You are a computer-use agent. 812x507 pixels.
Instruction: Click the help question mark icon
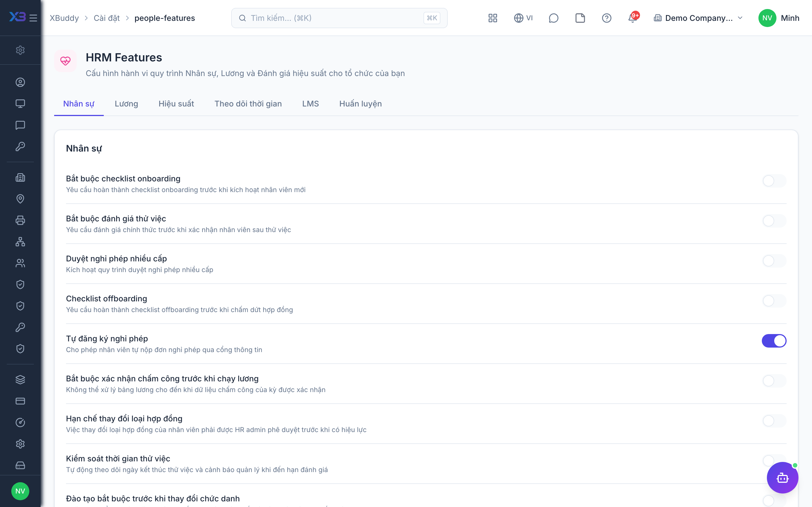pyautogui.click(x=606, y=18)
